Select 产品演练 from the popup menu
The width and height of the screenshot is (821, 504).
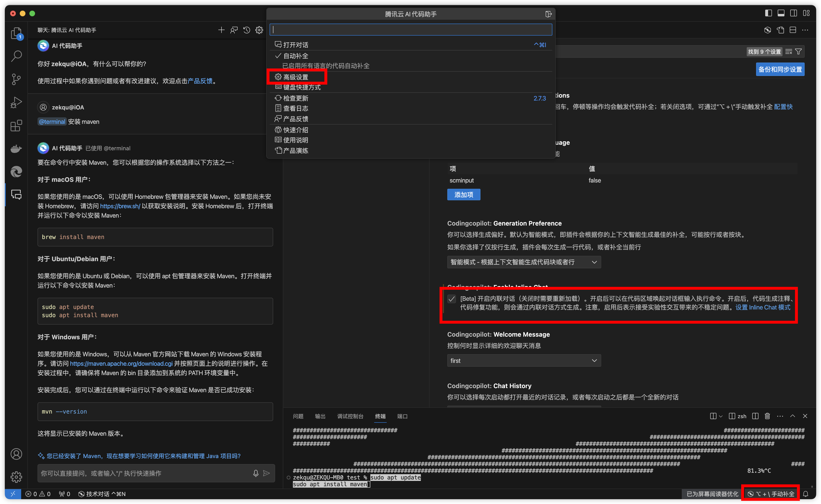411,151
